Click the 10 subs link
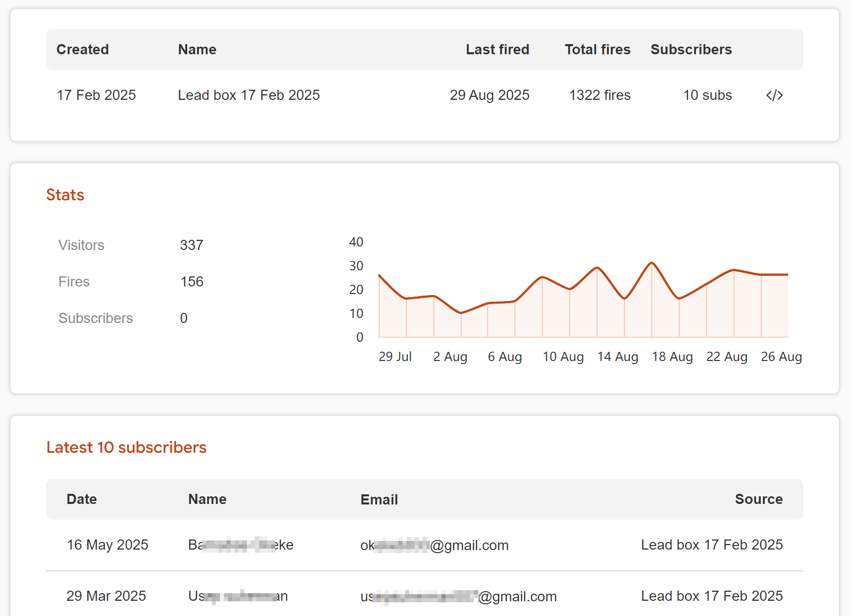This screenshot has height=616, width=851. point(707,95)
